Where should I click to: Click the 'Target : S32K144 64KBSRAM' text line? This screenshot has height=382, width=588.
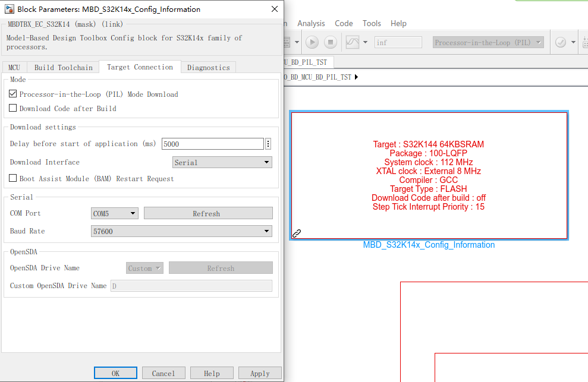tap(429, 144)
